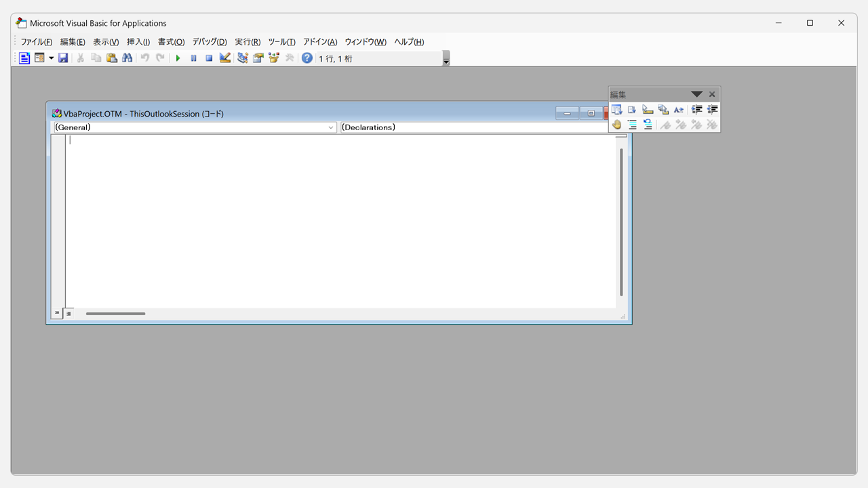Image resolution: width=868 pixels, height=488 pixels.
Task: Toggle breakpoint with the hand icon
Action: (x=616, y=125)
